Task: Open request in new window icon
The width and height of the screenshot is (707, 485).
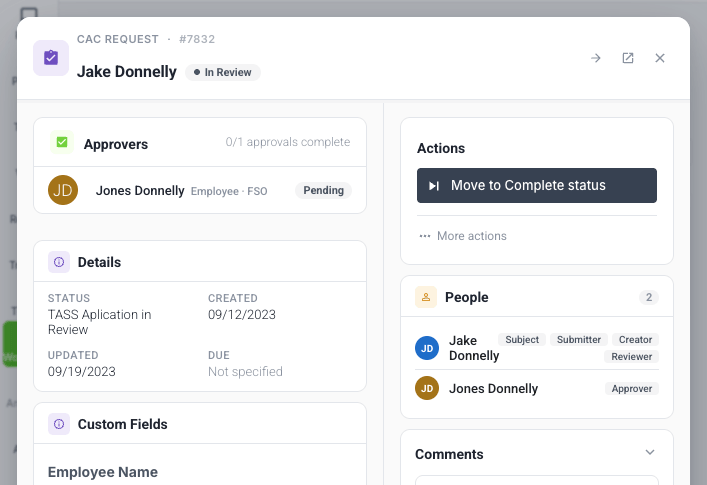Action: pyautogui.click(x=628, y=58)
